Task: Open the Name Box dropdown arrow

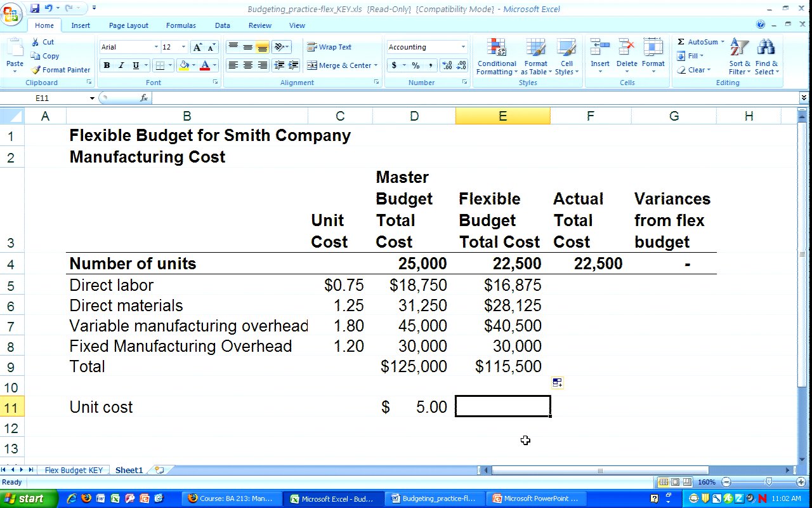Action: [92, 98]
